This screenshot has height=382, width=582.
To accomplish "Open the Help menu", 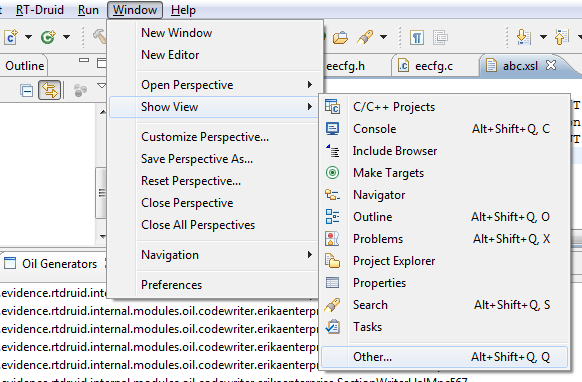I will 183,10.
